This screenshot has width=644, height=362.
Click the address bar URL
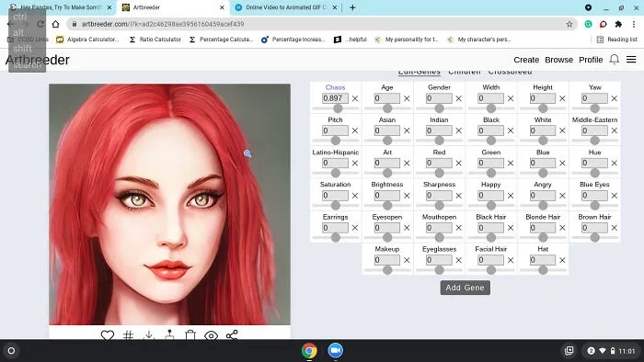[x=163, y=24]
